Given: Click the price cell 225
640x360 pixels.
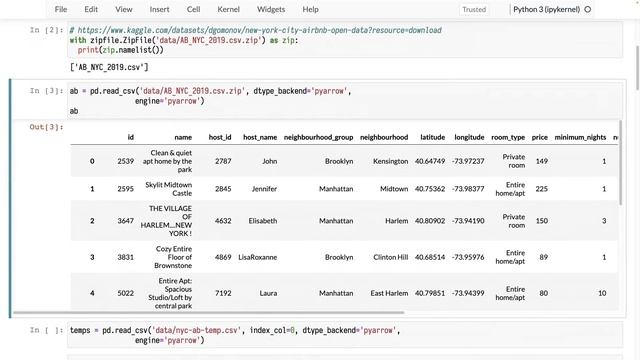Looking at the screenshot, I should [x=542, y=189].
